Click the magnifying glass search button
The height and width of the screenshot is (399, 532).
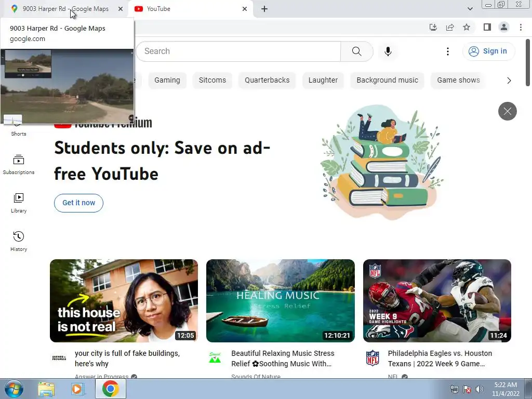[356, 51]
